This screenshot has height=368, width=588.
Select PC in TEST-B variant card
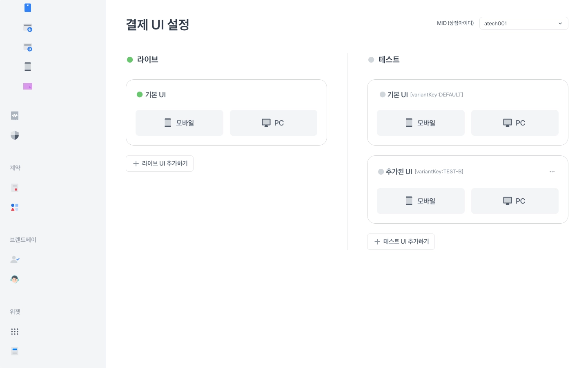pos(514,201)
